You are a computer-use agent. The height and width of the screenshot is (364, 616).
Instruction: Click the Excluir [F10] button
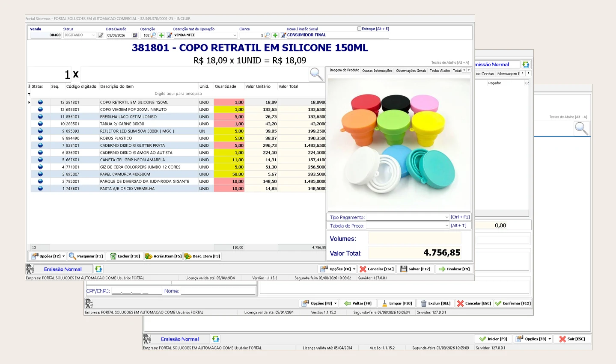pos(125,256)
